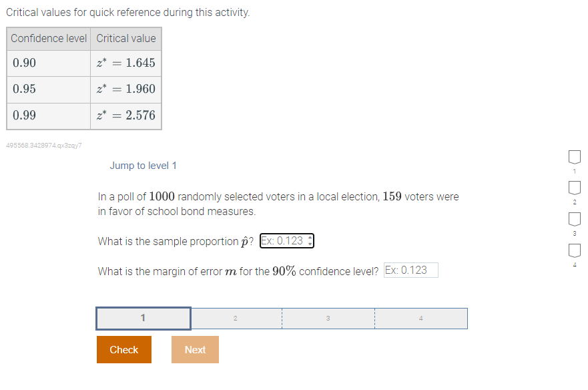Click the up arrow on the proportion spinner
Screen dimensions: 588x390
point(308,238)
